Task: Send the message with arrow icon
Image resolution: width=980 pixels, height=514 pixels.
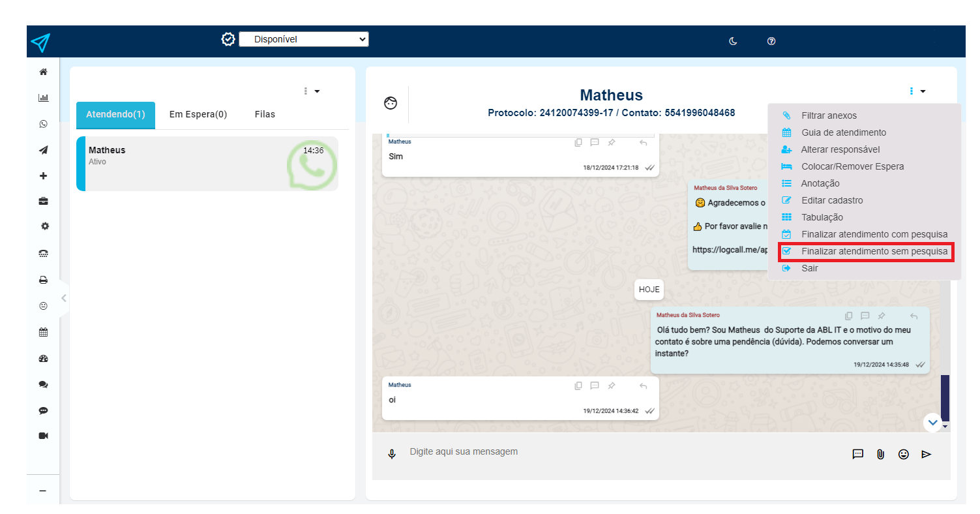Action: click(x=927, y=454)
